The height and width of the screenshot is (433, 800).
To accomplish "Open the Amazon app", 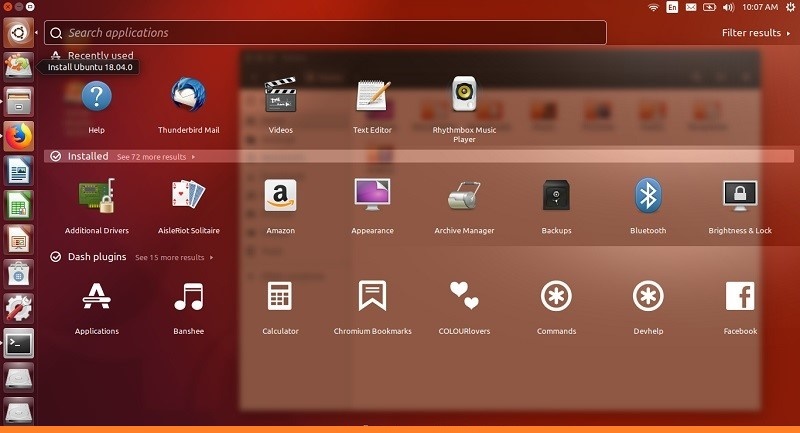I will click(281, 195).
